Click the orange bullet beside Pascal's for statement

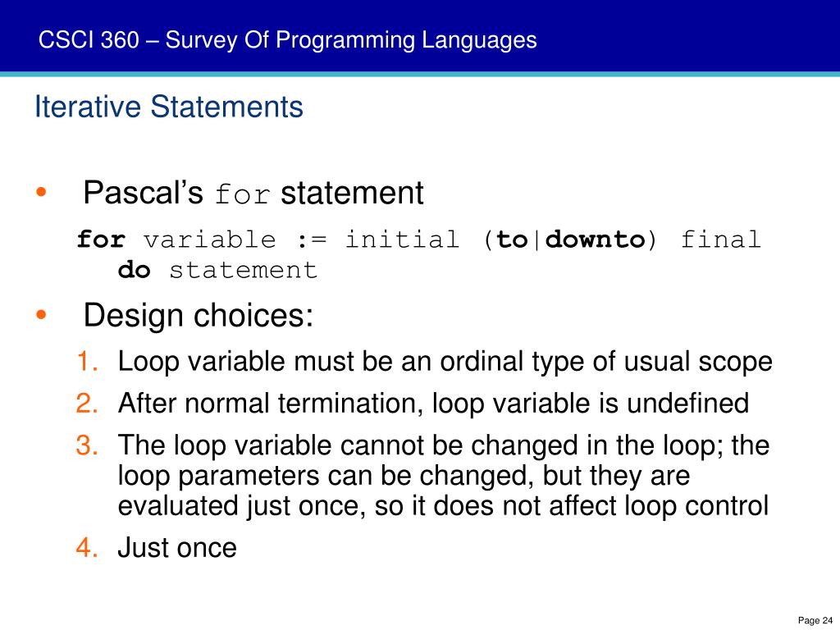pos(41,192)
